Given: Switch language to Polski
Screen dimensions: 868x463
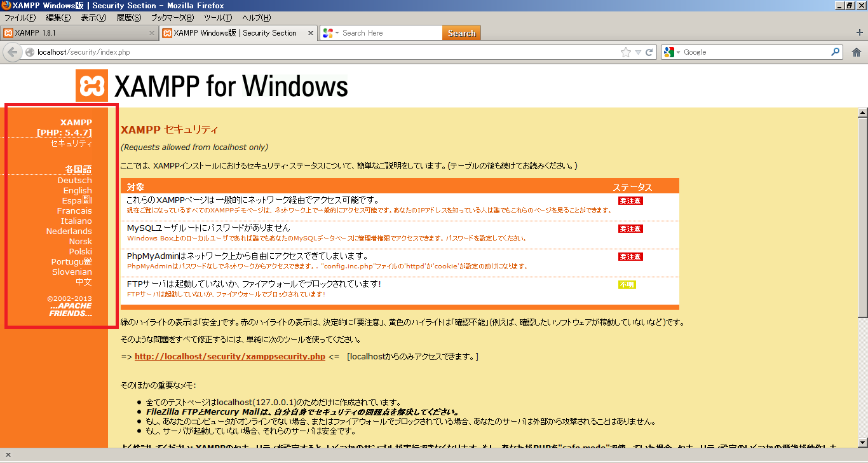Looking at the screenshot, I should [x=81, y=251].
